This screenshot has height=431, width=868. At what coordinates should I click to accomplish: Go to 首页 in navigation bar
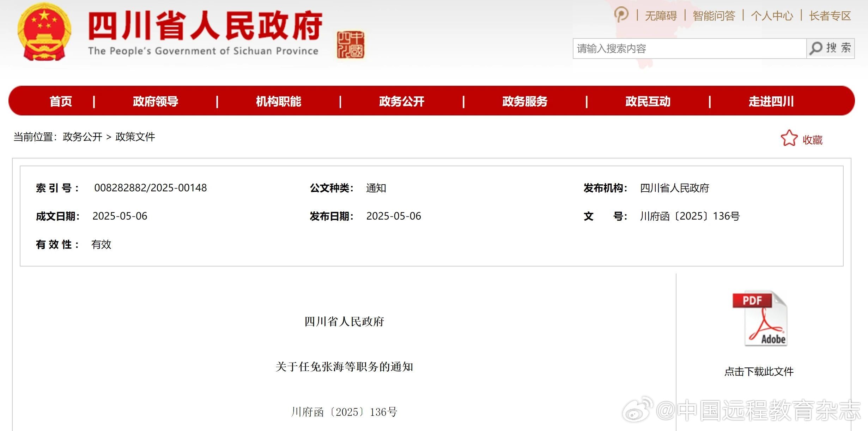[x=61, y=101]
